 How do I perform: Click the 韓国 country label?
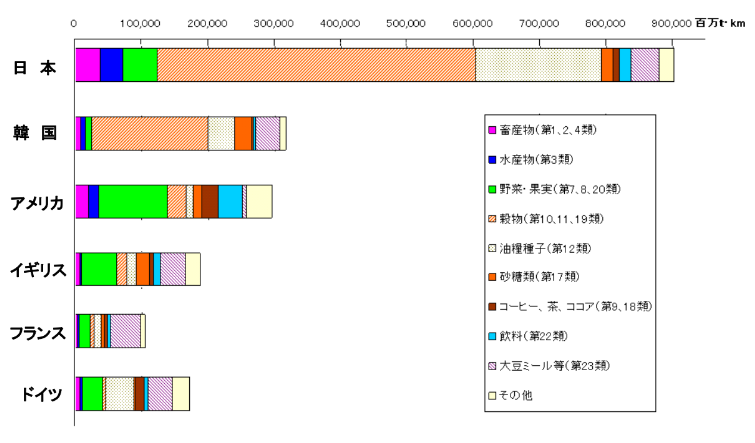[x=35, y=132]
